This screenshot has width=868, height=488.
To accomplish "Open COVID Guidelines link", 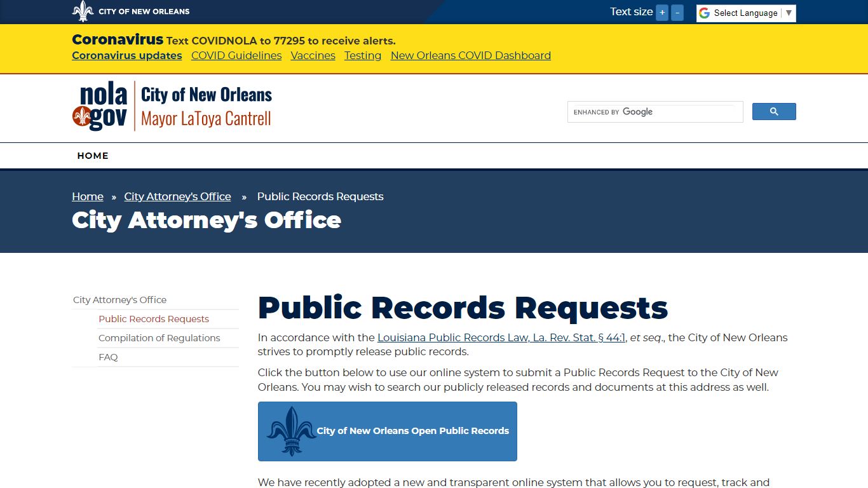I will [x=236, y=55].
